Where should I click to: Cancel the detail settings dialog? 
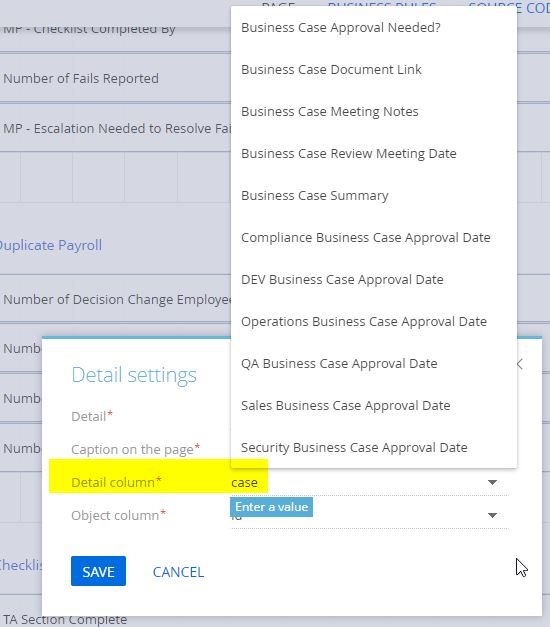178,572
